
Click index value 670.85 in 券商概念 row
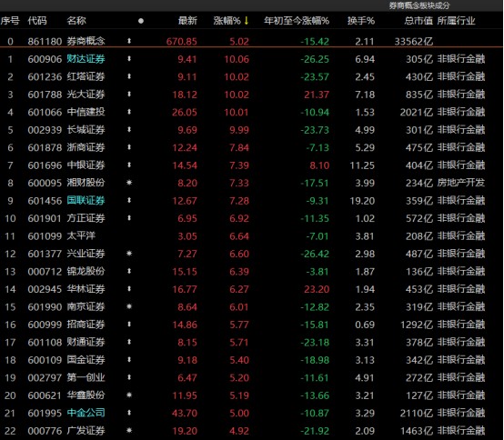tap(182, 42)
